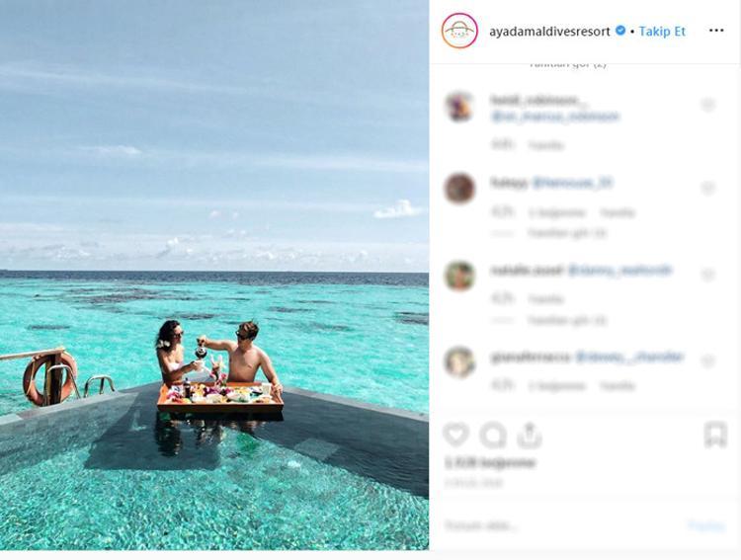
Task: Open the topmost commenter's profile picture
Action: (x=459, y=106)
